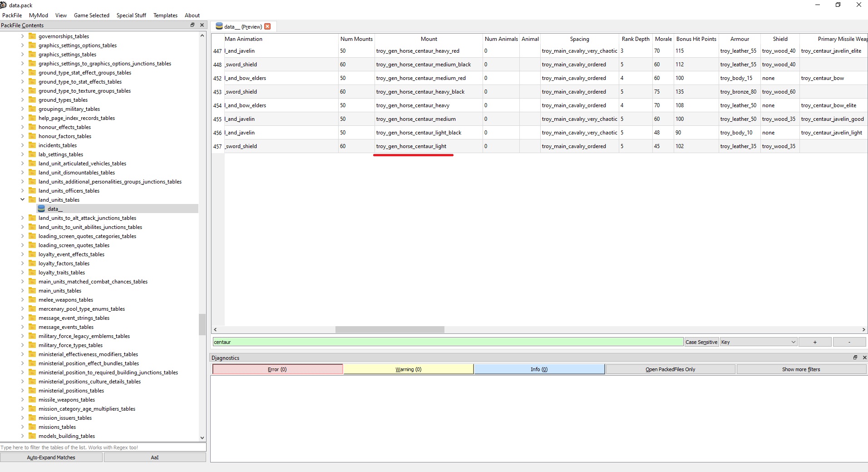Open the Game Selected menu
Viewport: 868px width, 472px height.
click(92, 15)
